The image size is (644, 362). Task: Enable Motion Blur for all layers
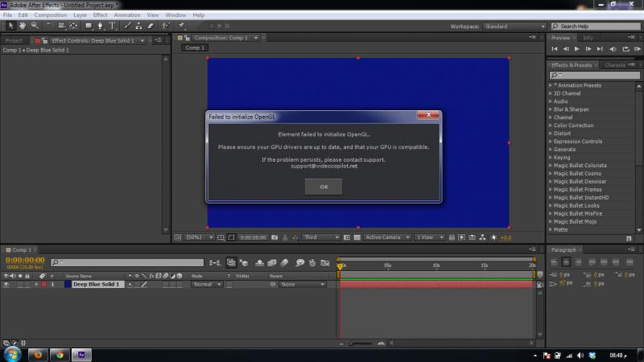[284, 263]
